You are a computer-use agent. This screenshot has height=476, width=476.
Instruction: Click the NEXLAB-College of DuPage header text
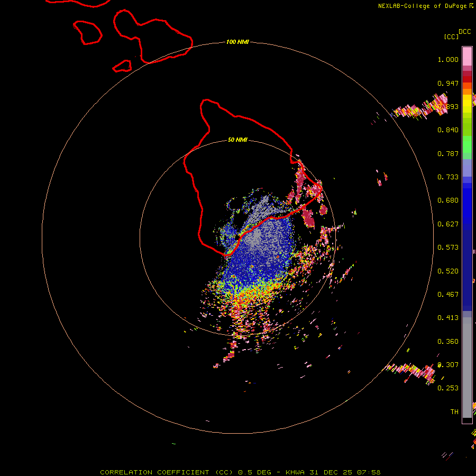[x=423, y=6]
